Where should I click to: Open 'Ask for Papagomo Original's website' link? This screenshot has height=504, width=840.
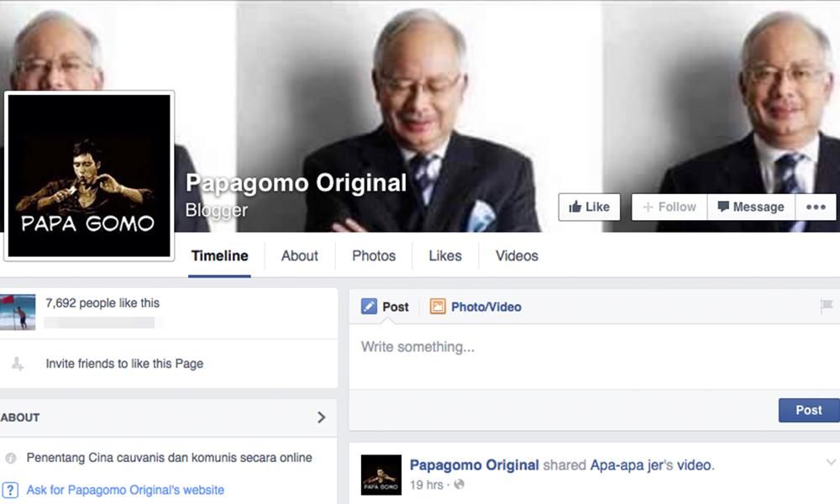pyautogui.click(x=125, y=490)
